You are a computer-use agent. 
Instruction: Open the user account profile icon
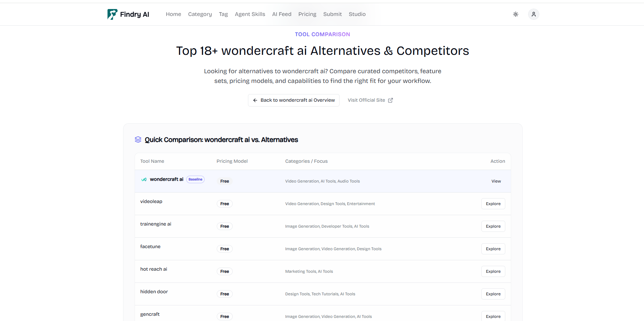[534, 14]
